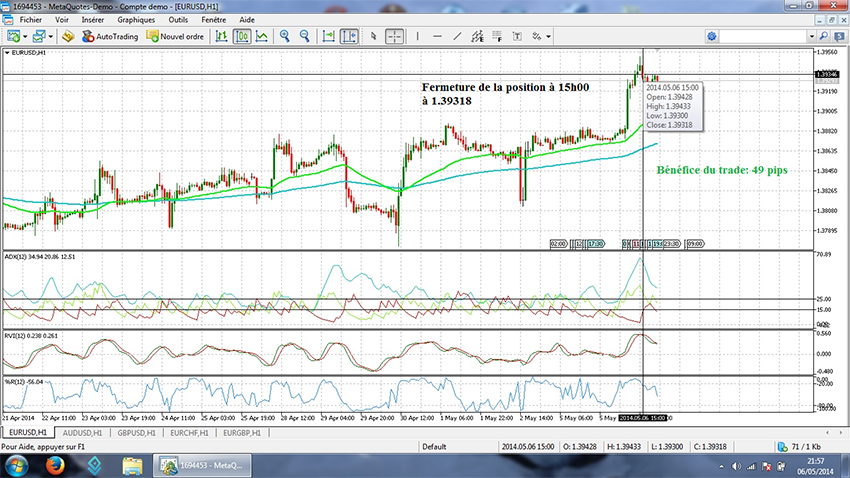The image size is (850, 478).
Task: Show hidden system tray icons
Action: [721, 466]
